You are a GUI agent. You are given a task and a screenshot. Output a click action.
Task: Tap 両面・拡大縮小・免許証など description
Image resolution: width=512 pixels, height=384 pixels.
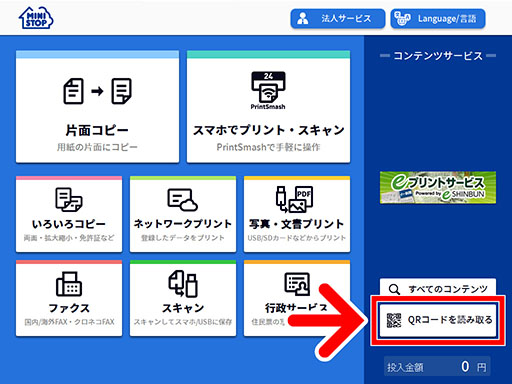point(69,238)
